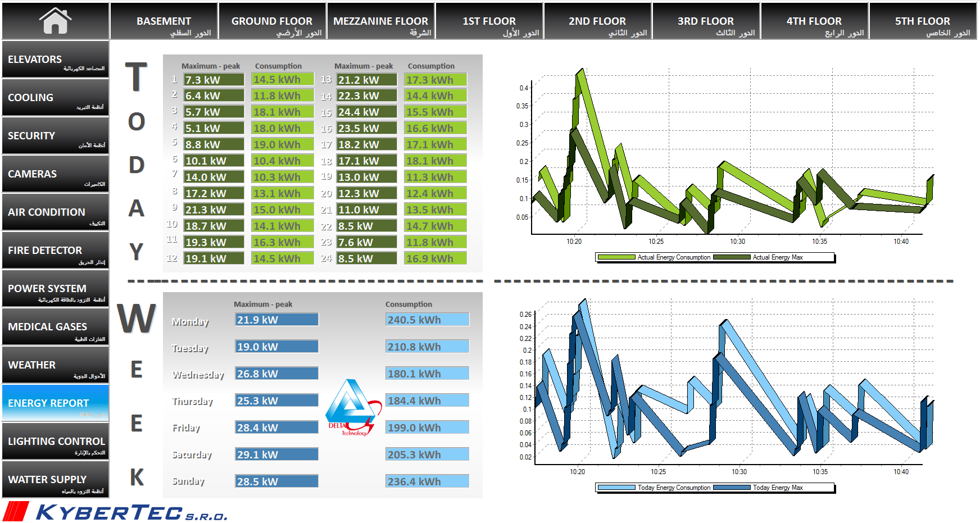Click the KyberTec s.r.o. logo
Image resolution: width=980 pixels, height=523 pixels.
coord(116,512)
